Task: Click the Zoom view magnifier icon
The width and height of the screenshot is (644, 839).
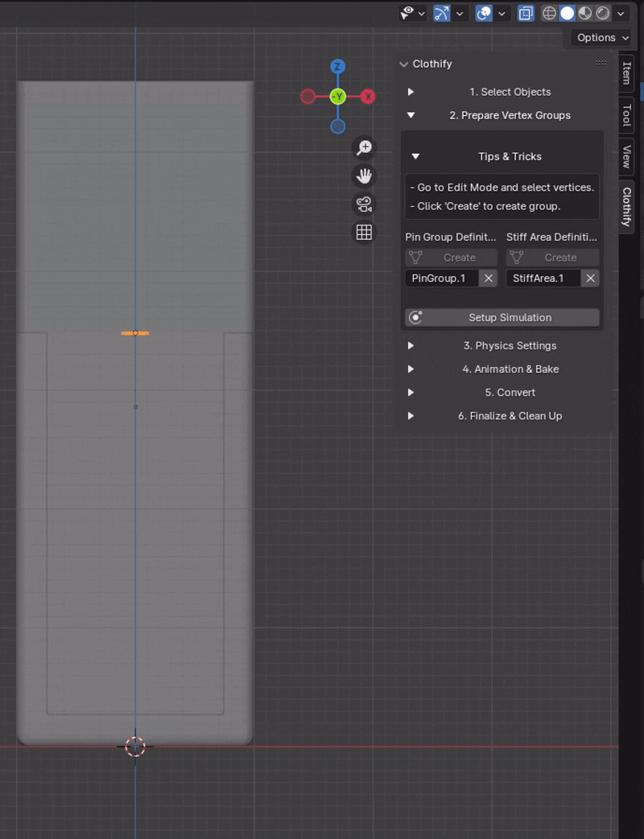Action: 364,147
